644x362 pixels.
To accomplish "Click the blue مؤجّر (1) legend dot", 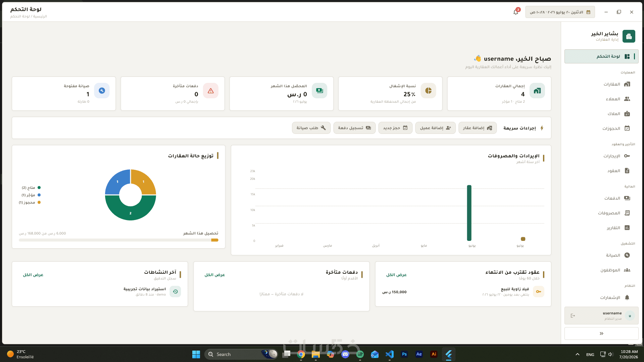I will pyautogui.click(x=39, y=195).
